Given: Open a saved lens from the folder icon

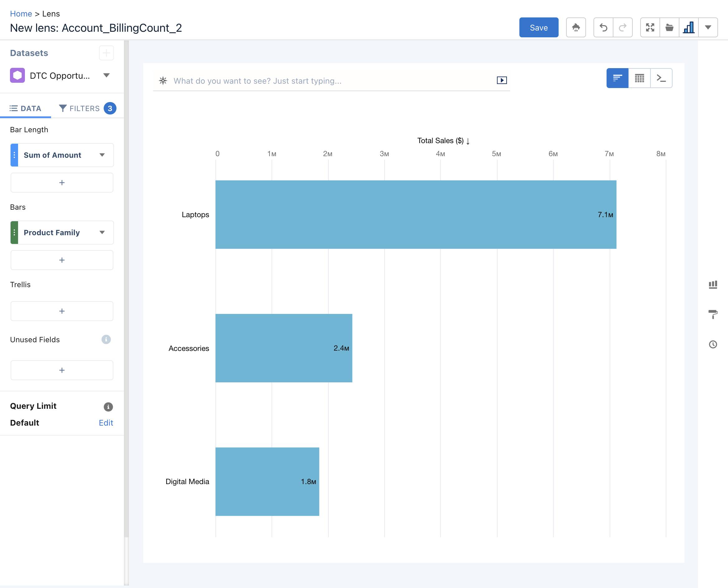Looking at the screenshot, I should click(x=670, y=27).
